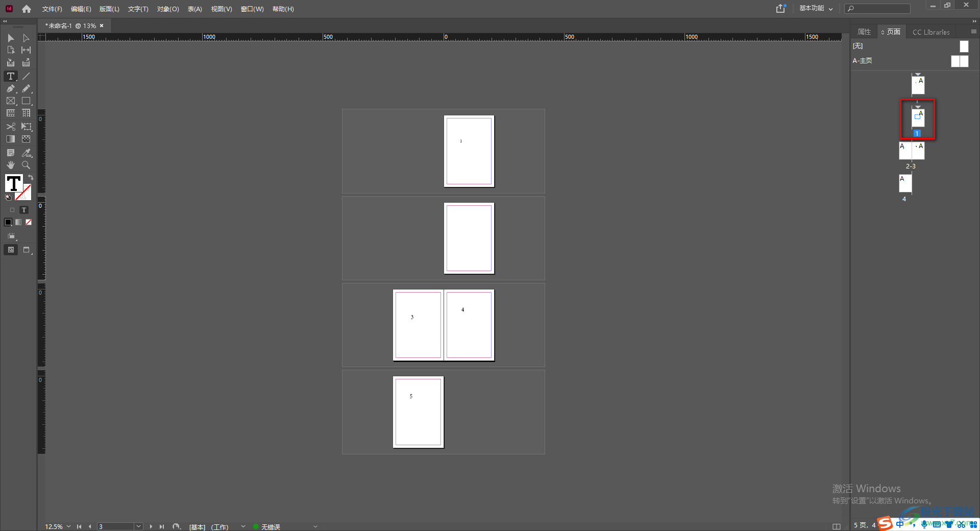Choose the Zoom magnifier tool

click(26, 165)
